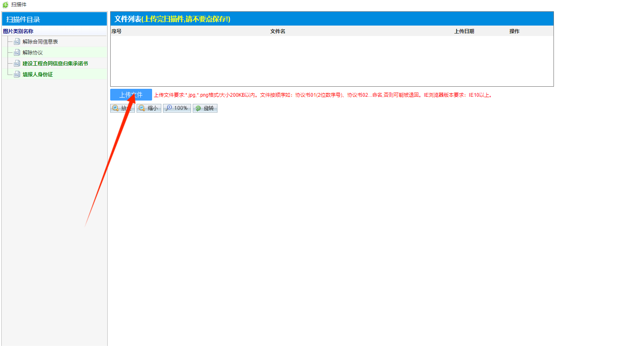Click the document icon beside 建设工程合同信息归集承诺书
Image resolution: width=644 pixels, height=346 pixels.
[x=17, y=63]
